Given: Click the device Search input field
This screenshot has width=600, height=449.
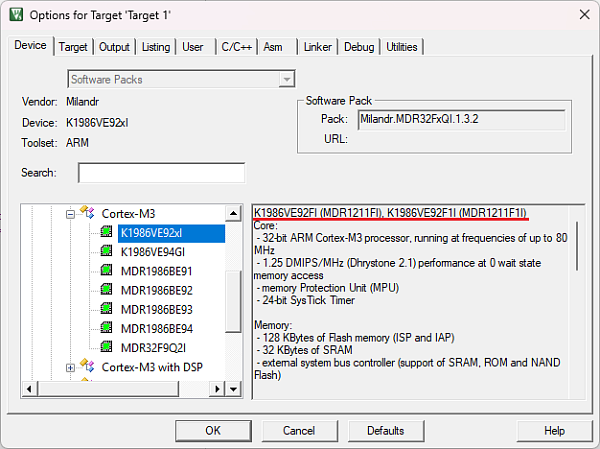Looking at the screenshot, I should coord(161,173).
